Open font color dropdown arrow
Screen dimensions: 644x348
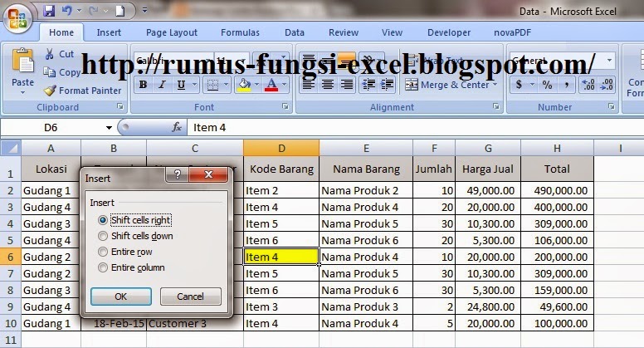(284, 85)
